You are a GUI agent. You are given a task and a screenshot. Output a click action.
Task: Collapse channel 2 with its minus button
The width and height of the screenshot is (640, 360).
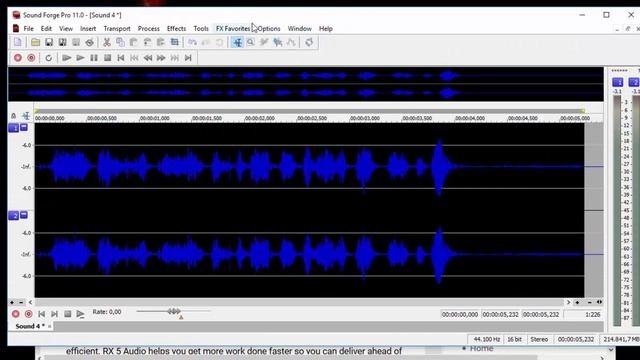click(24, 215)
